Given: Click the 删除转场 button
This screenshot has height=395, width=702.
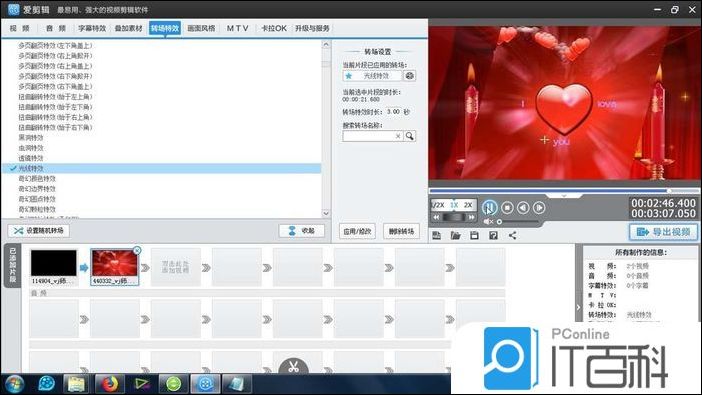Looking at the screenshot, I should click(x=401, y=231).
